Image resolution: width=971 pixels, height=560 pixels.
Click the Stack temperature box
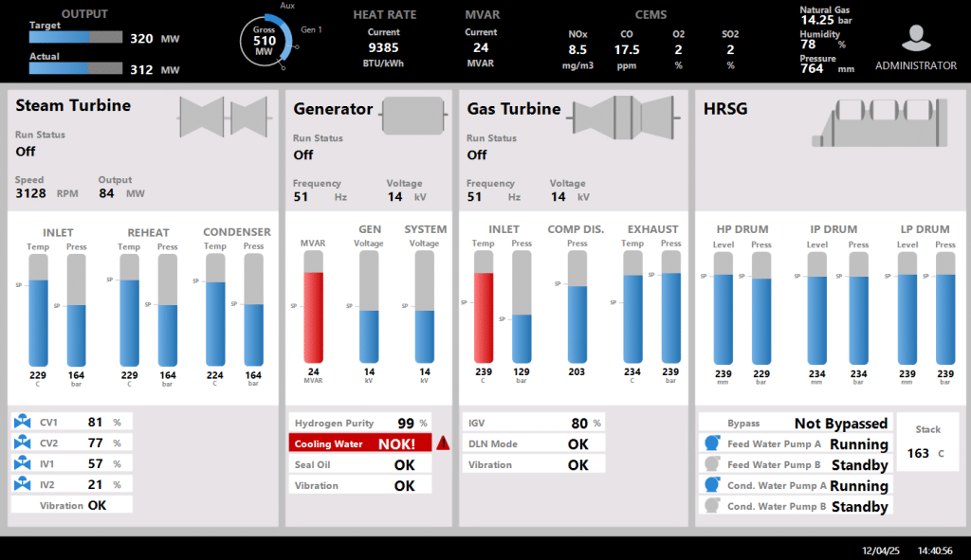(927, 443)
